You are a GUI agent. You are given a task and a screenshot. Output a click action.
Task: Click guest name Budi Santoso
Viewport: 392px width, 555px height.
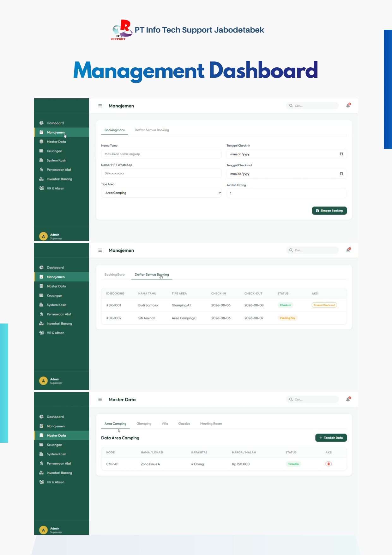click(148, 305)
